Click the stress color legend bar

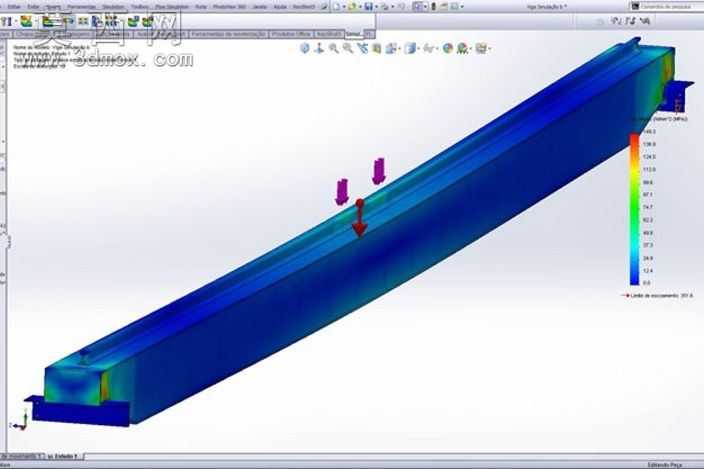634,209
